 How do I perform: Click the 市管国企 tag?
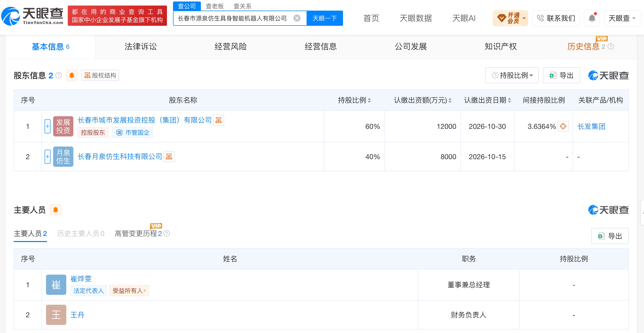[133, 133]
